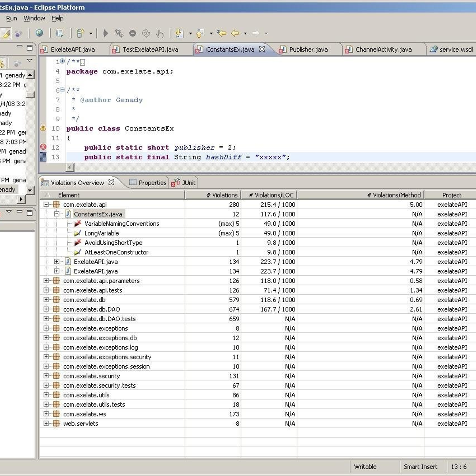476x476 pixels.
Task: Open the Window menu
Action: [34, 18]
